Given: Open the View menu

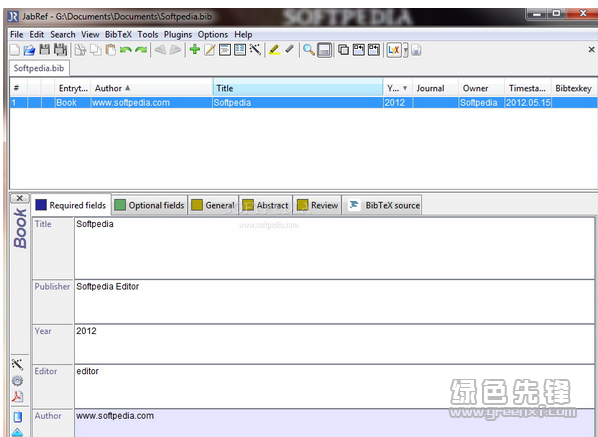Looking at the screenshot, I should [x=90, y=35].
